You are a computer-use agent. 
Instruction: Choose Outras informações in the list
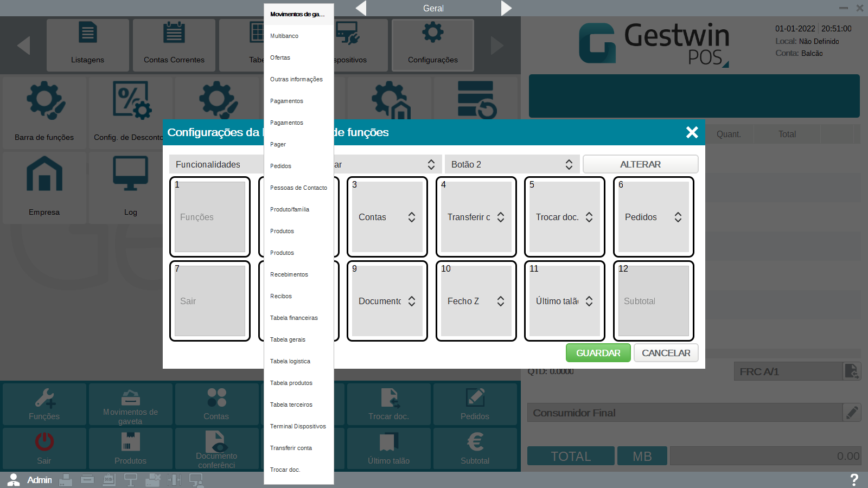(x=299, y=79)
